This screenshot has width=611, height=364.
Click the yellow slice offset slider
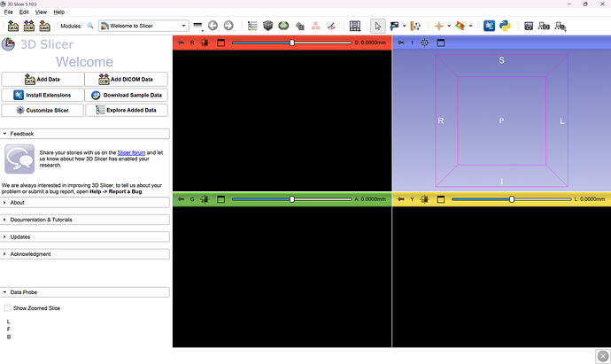(x=512, y=199)
